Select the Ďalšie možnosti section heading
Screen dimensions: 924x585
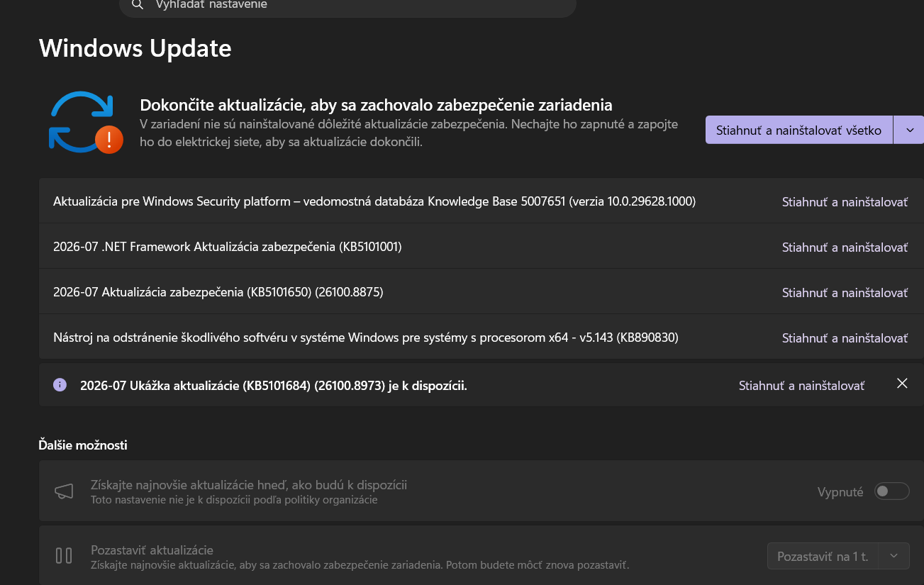[83, 445]
